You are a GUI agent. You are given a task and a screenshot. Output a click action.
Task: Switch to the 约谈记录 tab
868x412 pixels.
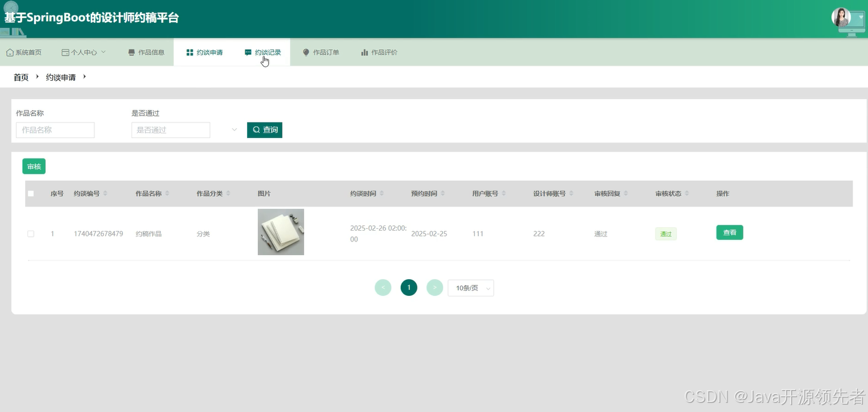pos(262,52)
